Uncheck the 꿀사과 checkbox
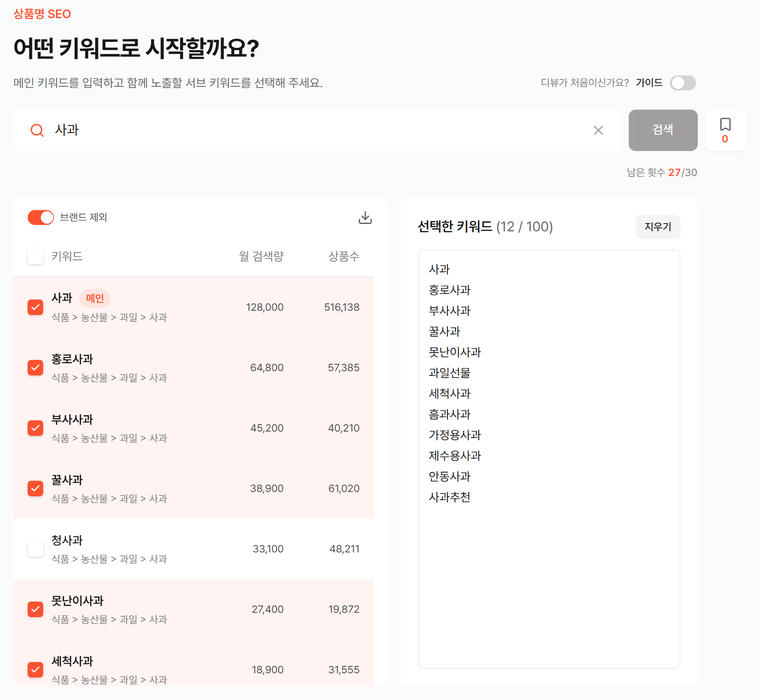The image size is (760, 700). [x=35, y=489]
